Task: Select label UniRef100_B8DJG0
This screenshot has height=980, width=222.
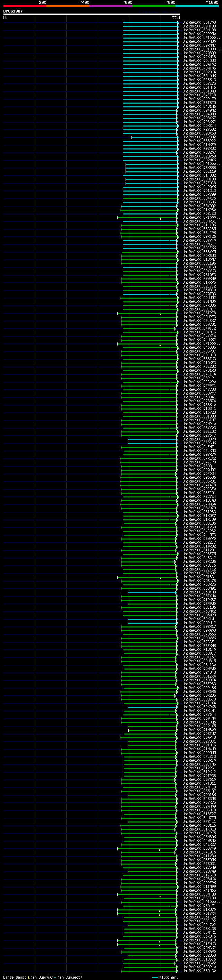Action: pos(199,971)
